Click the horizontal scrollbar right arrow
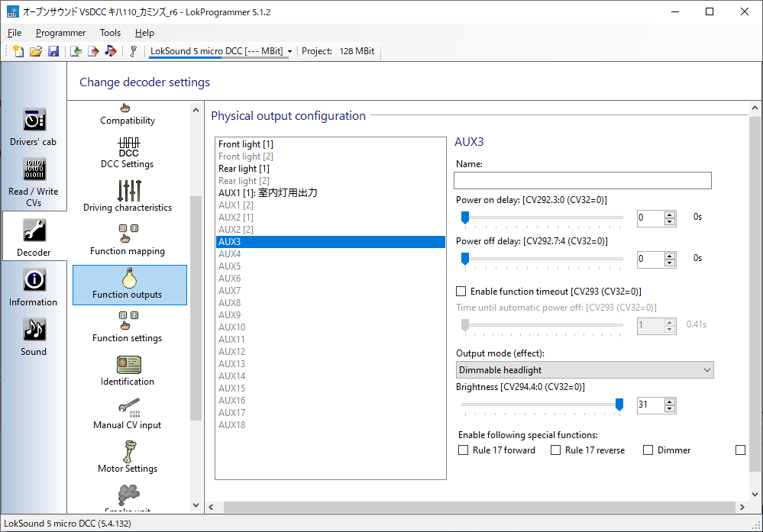 pos(742,508)
